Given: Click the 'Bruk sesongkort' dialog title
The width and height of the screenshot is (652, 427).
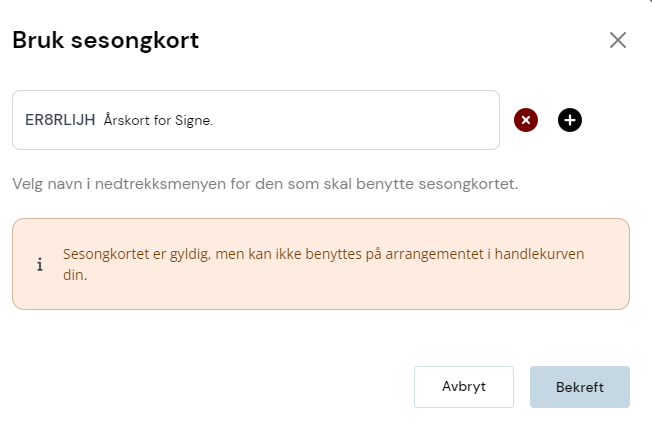Looking at the screenshot, I should point(106,40).
